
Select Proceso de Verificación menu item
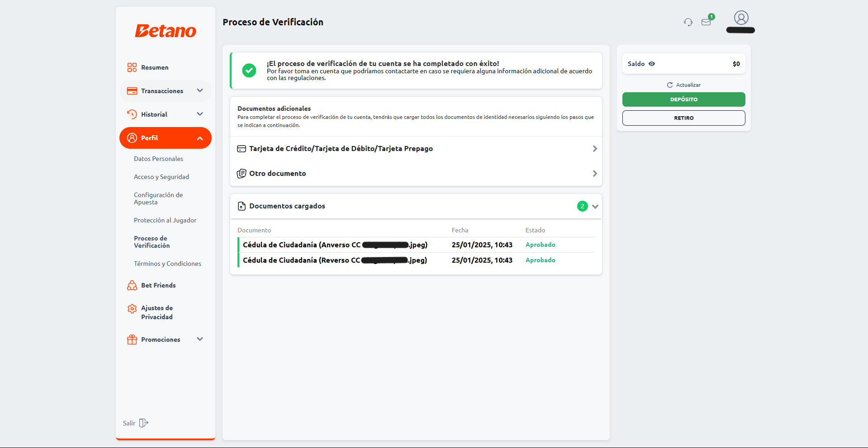tap(152, 242)
